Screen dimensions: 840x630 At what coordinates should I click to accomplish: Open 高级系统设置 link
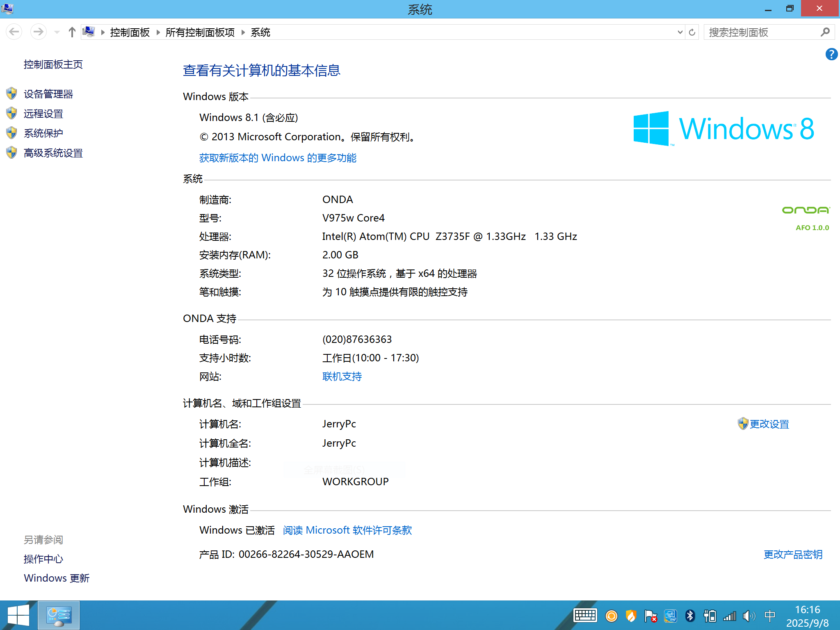point(53,153)
